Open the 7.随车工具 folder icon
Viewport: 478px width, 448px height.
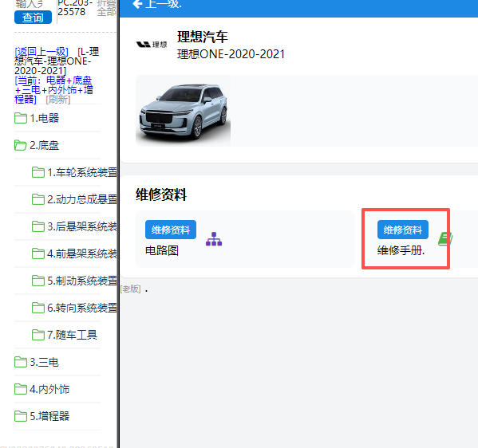[38, 335]
